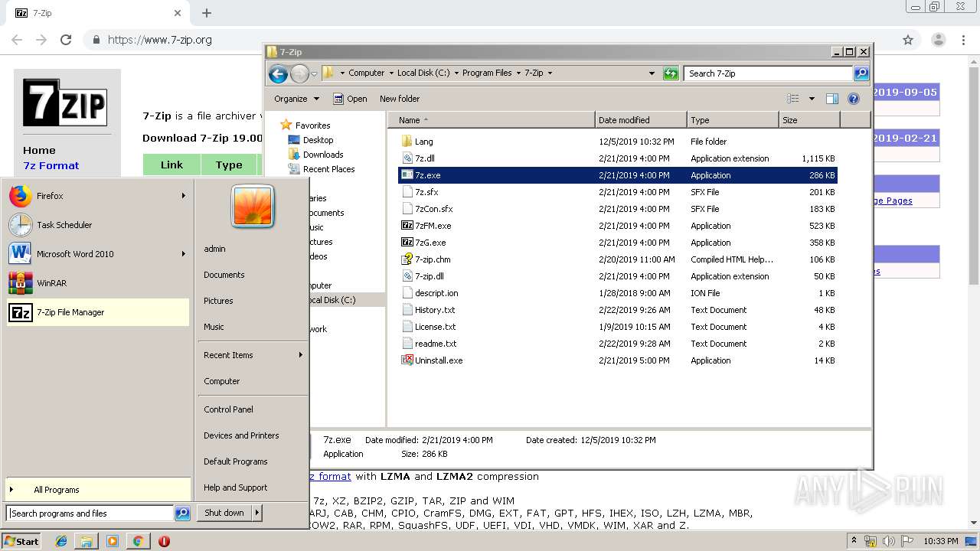Open the view options dropdown arrow

pyautogui.click(x=812, y=99)
